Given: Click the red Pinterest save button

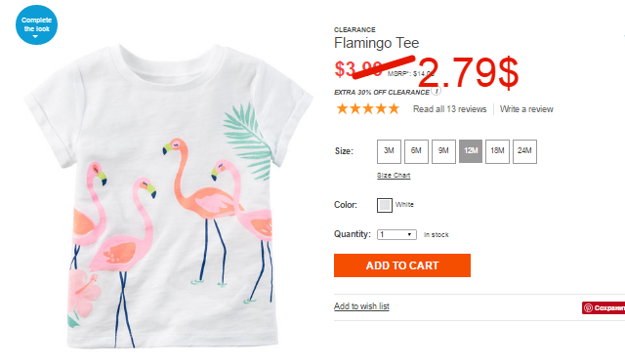Looking at the screenshot, I should pyautogui.click(x=604, y=307).
